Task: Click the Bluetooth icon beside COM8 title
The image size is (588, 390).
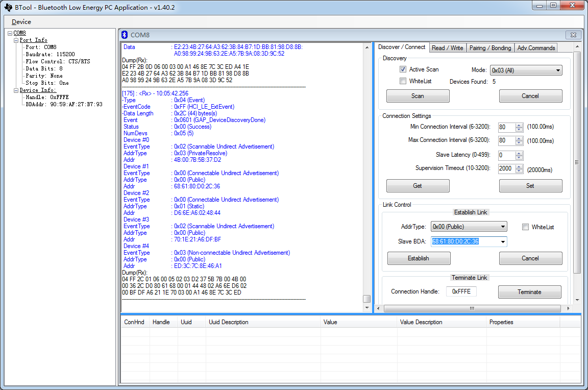Action: click(125, 35)
